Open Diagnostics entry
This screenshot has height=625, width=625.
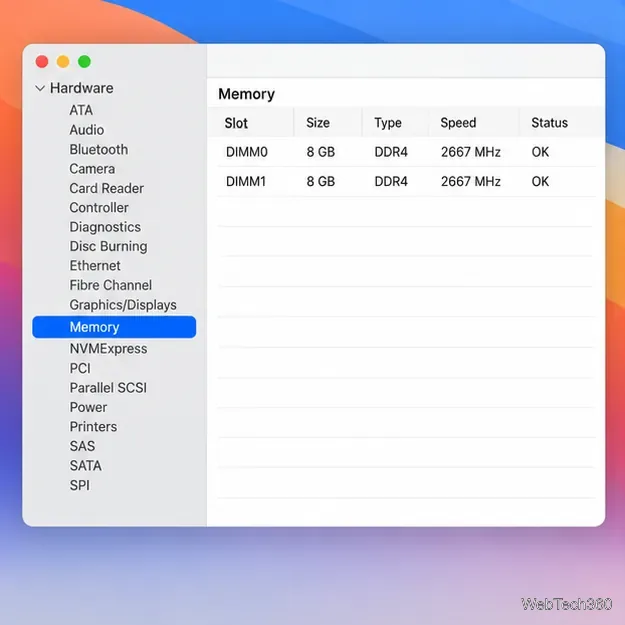point(105,227)
